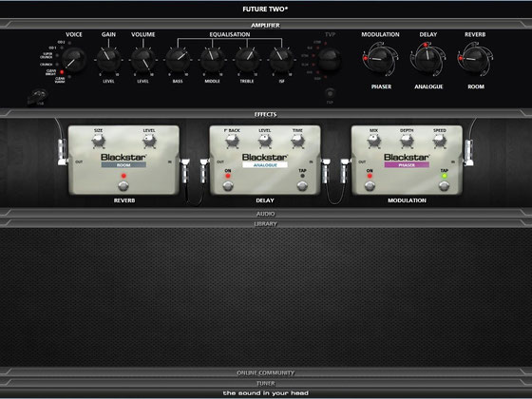The height and width of the screenshot is (399, 532).
Task: Click the Reverb pedal Size knob
Action: pyautogui.click(x=99, y=141)
